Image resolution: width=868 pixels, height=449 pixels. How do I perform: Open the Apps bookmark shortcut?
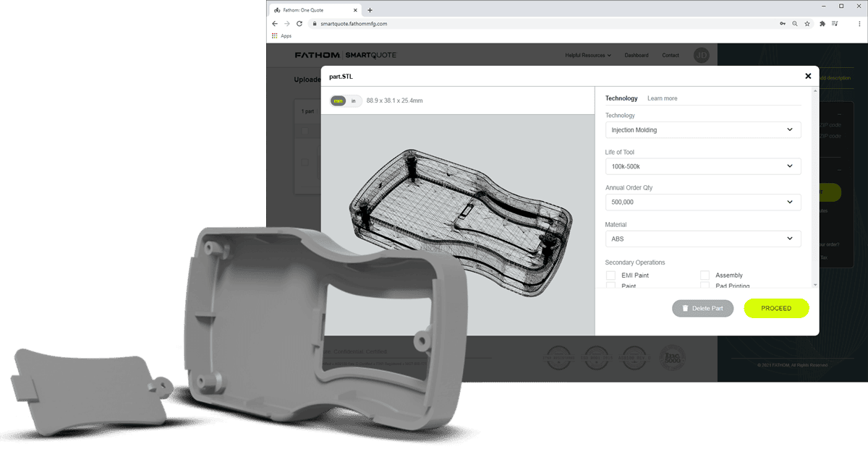pyautogui.click(x=281, y=35)
